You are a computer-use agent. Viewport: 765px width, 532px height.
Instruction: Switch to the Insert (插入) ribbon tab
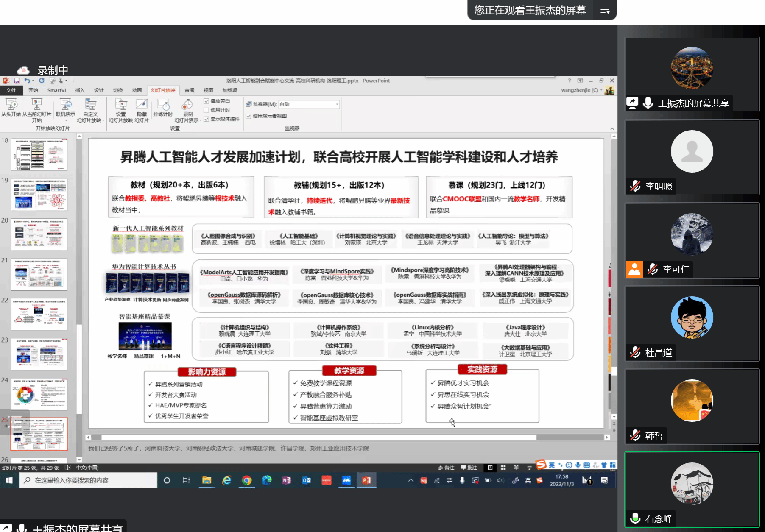point(80,90)
